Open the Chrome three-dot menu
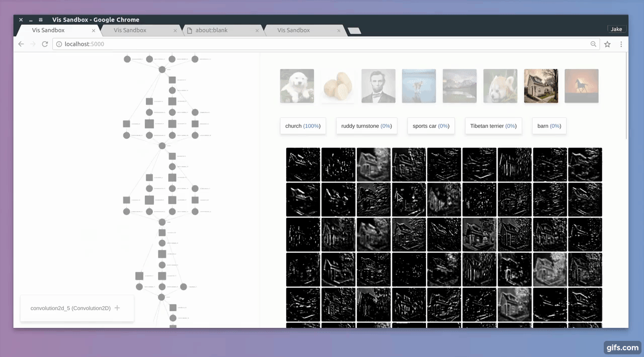Screen dimensions: 644x357 [x=621, y=44]
